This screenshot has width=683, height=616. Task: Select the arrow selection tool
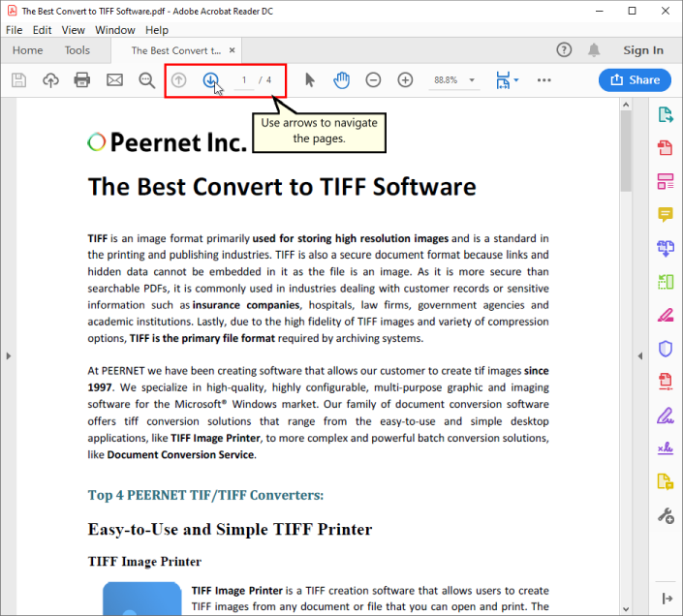[x=310, y=80]
